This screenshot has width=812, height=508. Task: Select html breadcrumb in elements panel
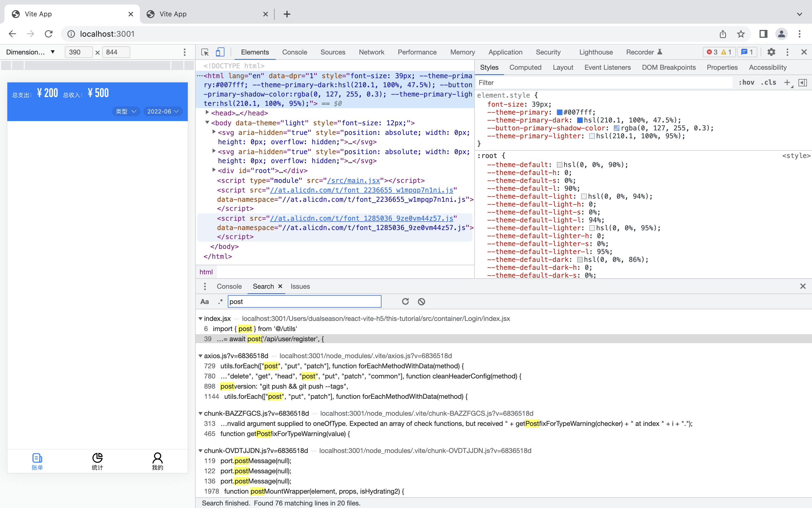pyautogui.click(x=206, y=272)
